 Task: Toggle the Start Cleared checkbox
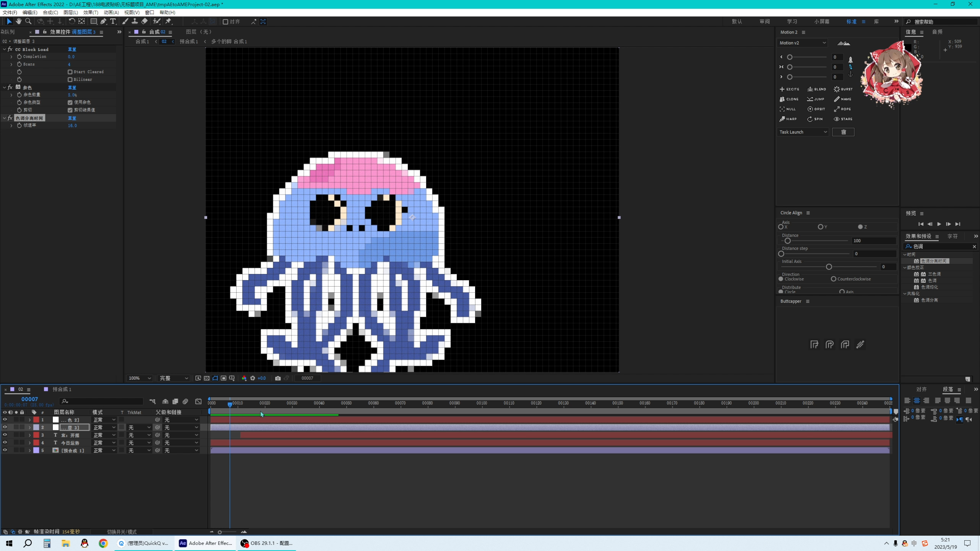pyautogui.click(x=70, y=72)
